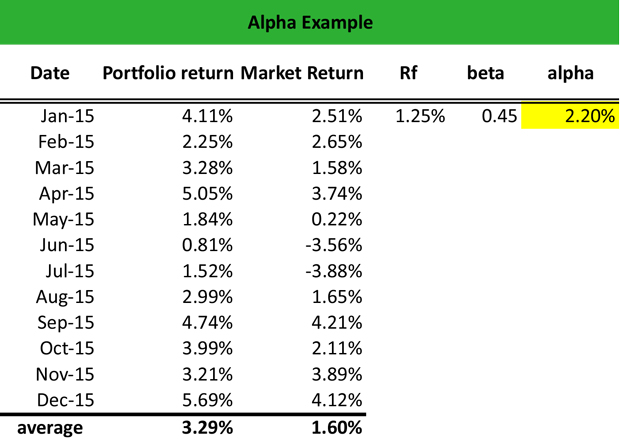Select the Alpha Example title bar
The image size is (620, 441).
[x=310, y=22]
